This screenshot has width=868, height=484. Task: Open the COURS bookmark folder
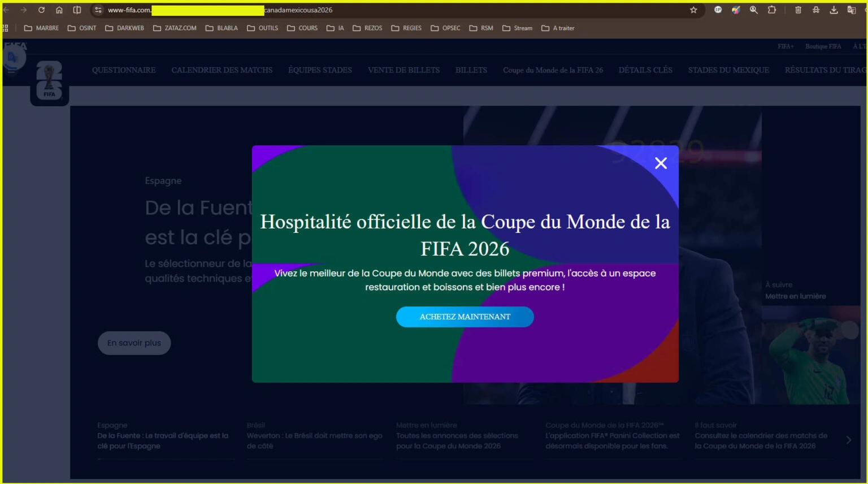pos(302,28)
